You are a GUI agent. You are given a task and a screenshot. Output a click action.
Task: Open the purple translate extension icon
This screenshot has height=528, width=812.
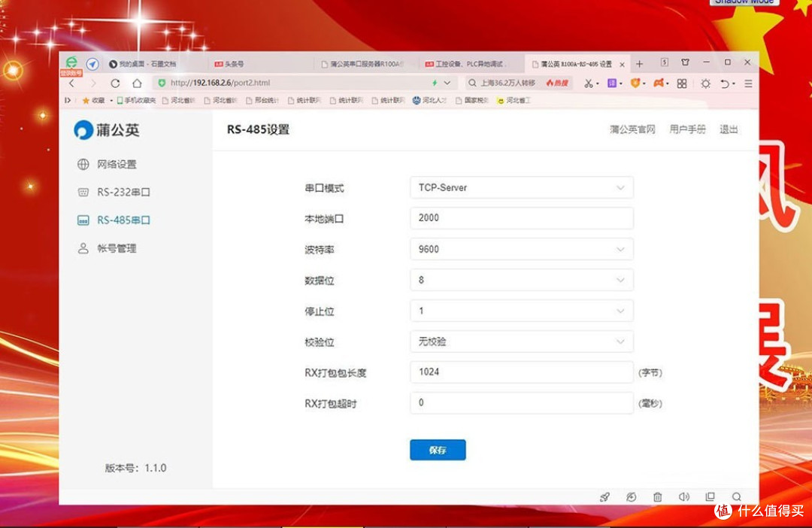[611, 83]
